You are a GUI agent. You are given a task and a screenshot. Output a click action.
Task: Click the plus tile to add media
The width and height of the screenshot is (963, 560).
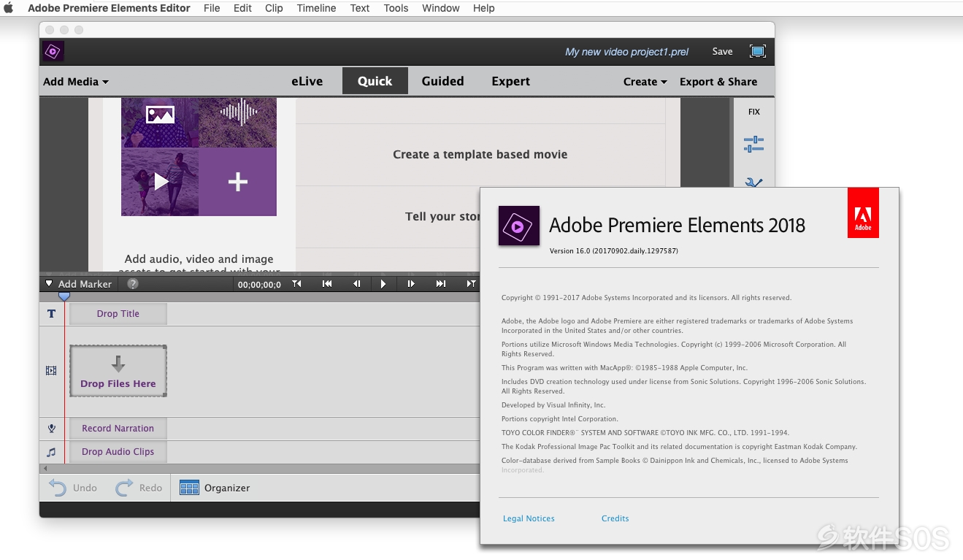pos(238,182)
